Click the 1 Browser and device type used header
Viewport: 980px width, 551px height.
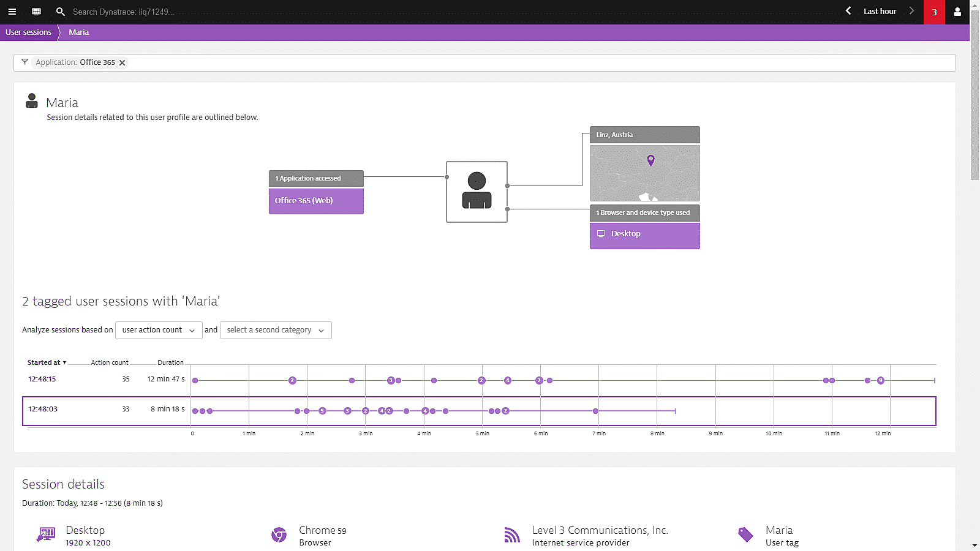[644, 212]
